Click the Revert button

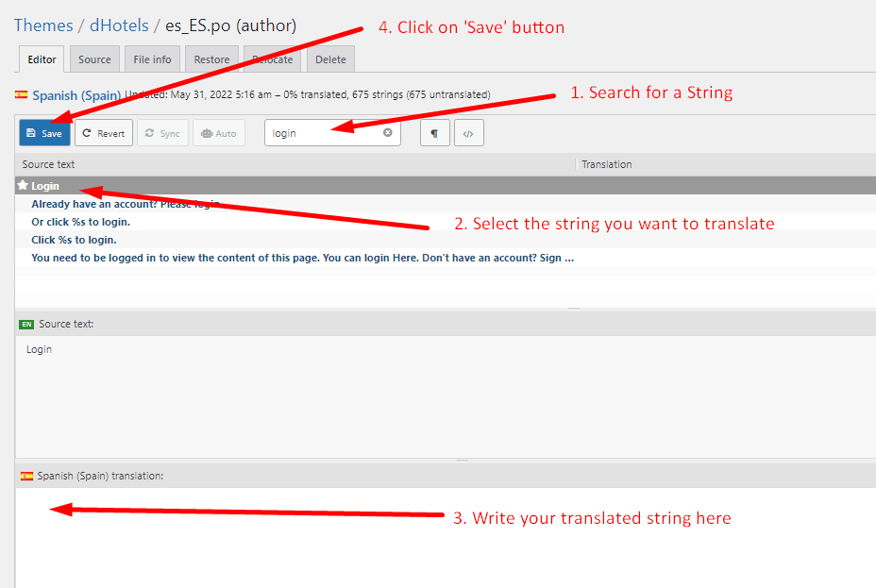(x=104, y=133)
